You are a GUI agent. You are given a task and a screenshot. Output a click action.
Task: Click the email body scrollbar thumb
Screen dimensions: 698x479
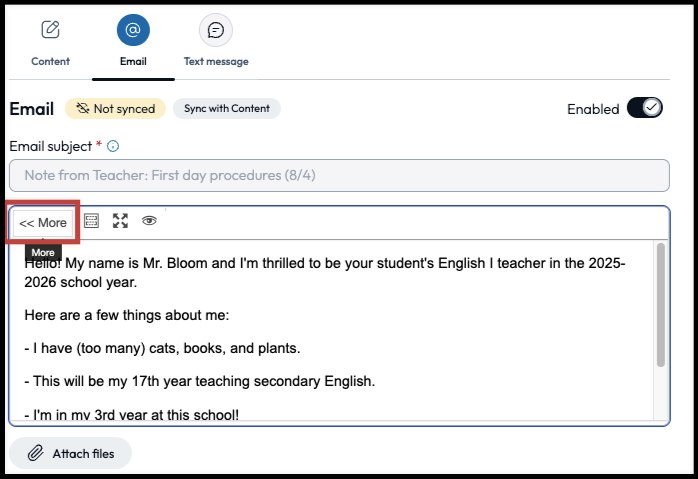[x=660, y=304]
